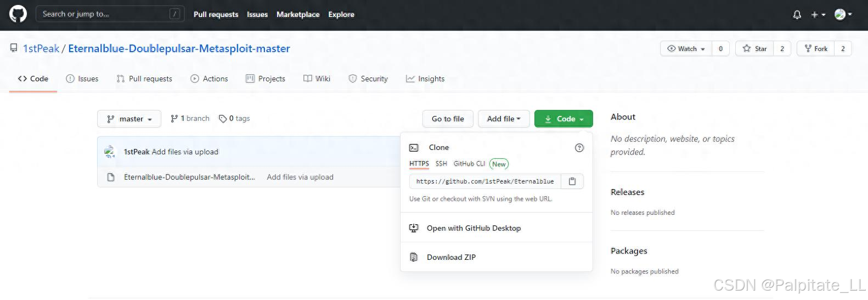View forks count beside Fork
The width and height of the screenshot is (868, 300).
point(843,49)
